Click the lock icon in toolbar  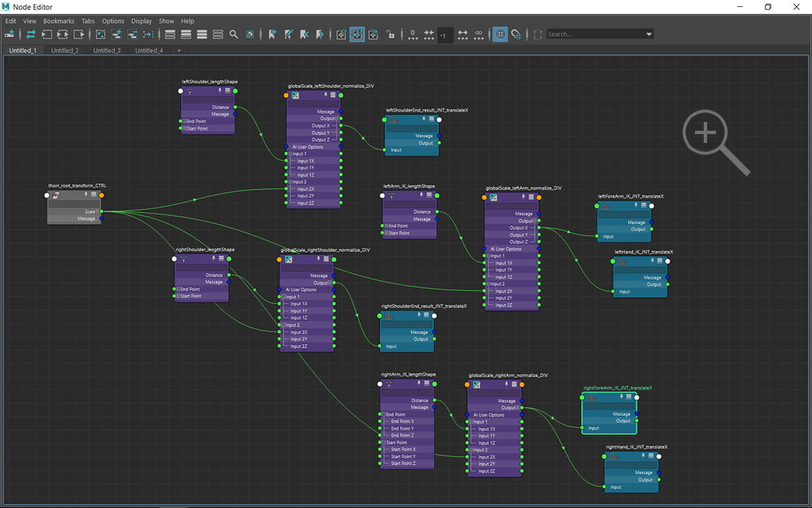point(390,34)
